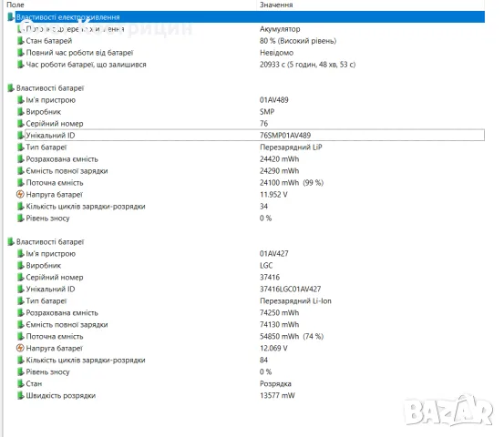Select the Унікальний ID row with 76SMP01AV489
Image resolution: width=504 pixels, height=437 pixels.
(x=254, y=135)
